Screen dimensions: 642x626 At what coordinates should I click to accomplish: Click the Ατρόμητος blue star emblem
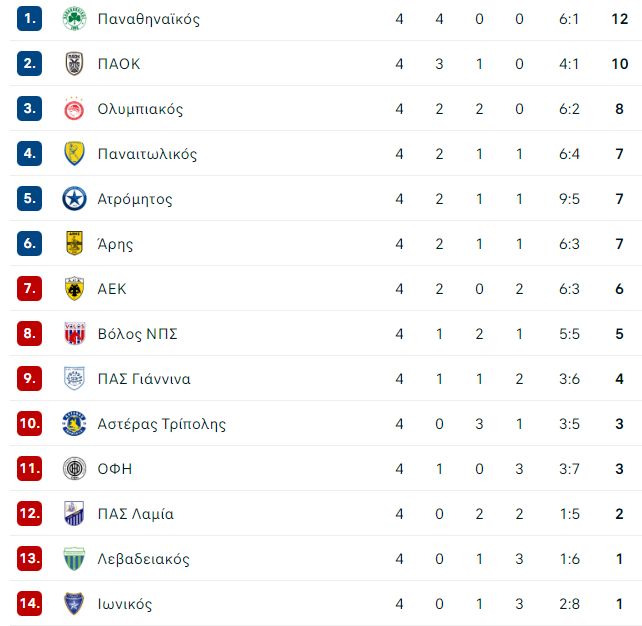[x=74, y=199]
